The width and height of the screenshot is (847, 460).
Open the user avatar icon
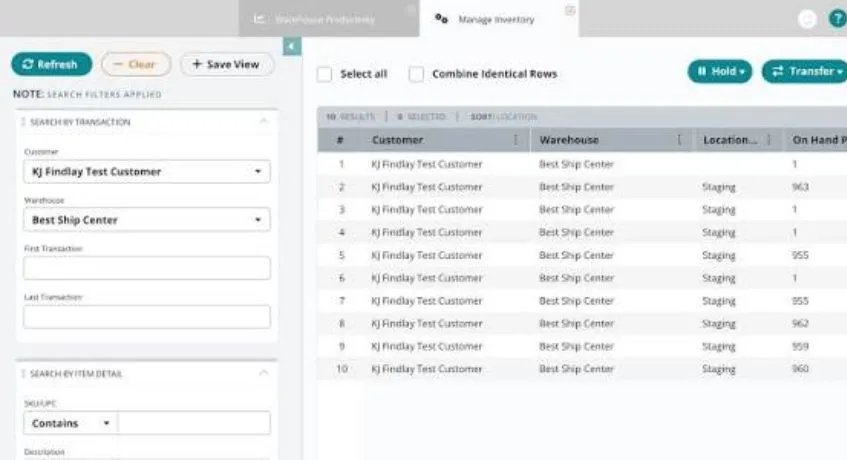[x=807, y=19]
